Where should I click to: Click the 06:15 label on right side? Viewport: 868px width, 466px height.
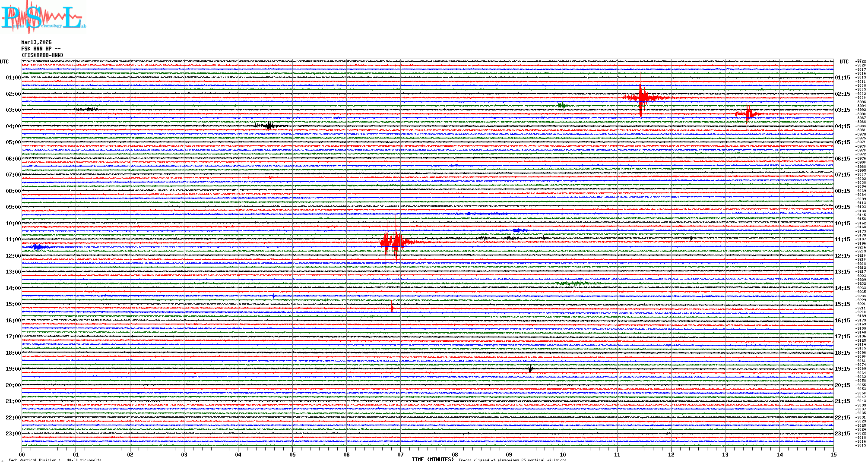tap(842, 159)
